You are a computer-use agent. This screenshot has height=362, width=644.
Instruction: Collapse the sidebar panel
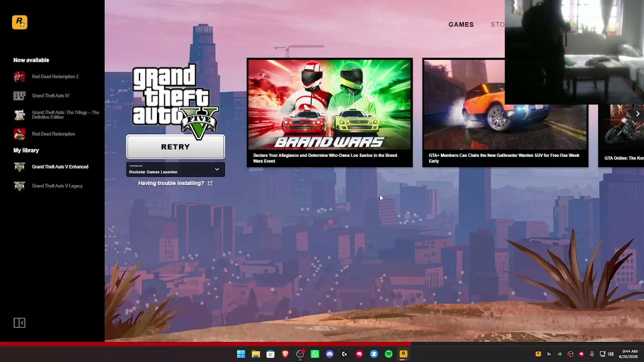19,323
